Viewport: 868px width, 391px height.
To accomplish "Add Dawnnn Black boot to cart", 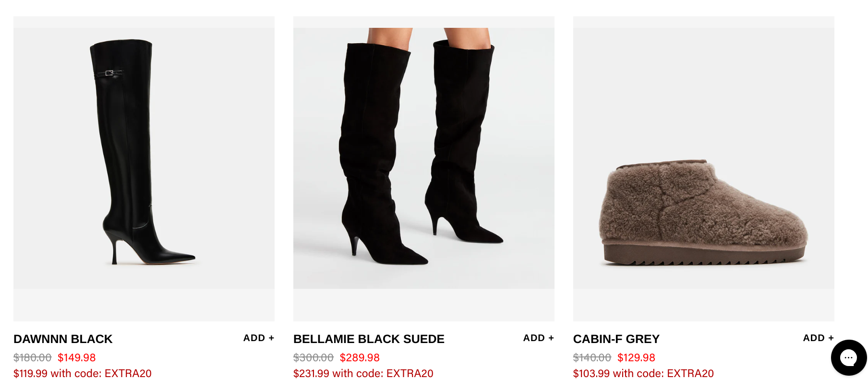I will pyautogui.click(x=259, y=338).
